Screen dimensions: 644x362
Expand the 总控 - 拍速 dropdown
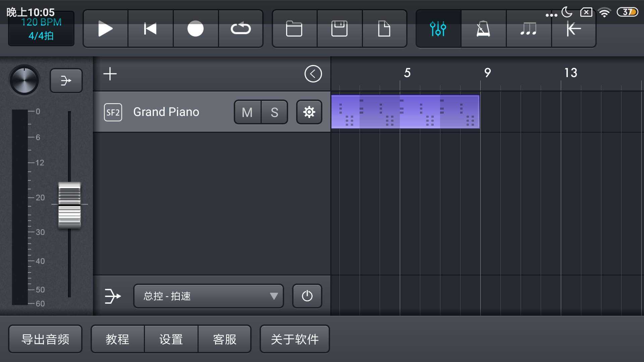[208, 296]
